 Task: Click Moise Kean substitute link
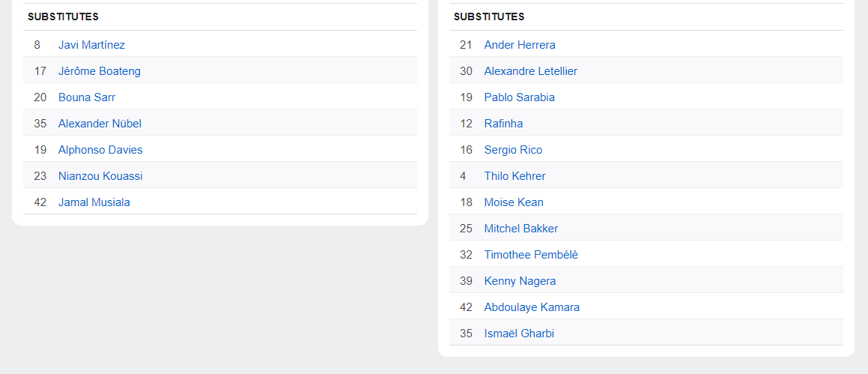click(514, 202)
